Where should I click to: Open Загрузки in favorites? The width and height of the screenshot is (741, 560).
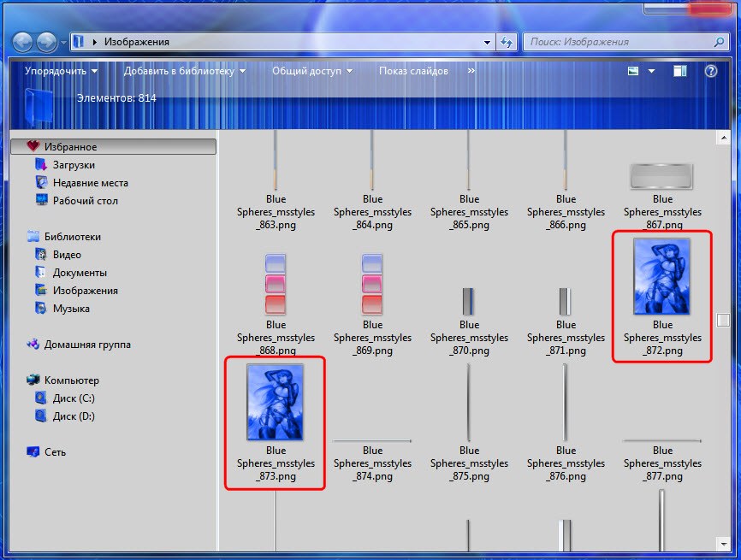(x=74, y=165)
